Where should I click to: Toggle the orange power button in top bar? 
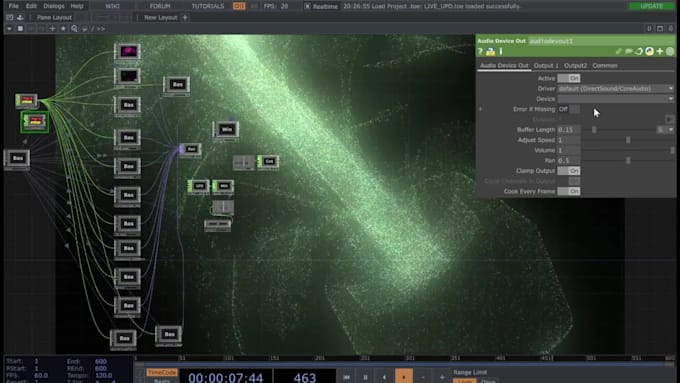click(x=239, y=6)
